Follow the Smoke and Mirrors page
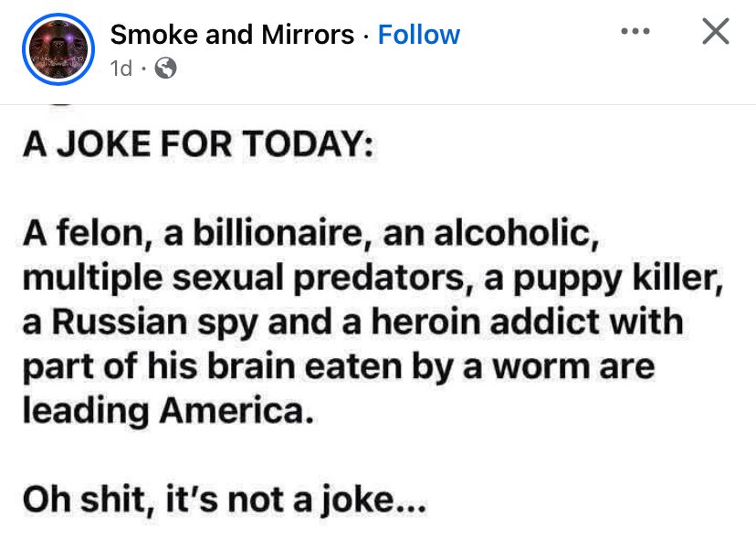The image size is (756, 539). (x=418, y=35)
